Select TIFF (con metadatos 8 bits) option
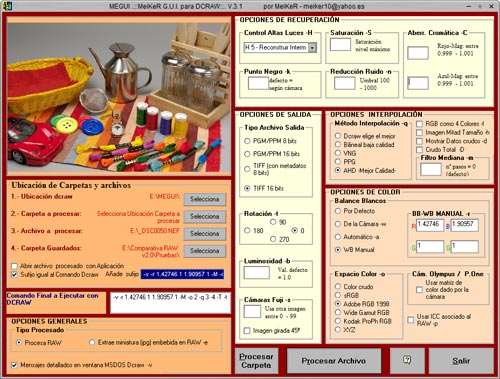This screenshot has width=500, height=379. pyautogui.click(x=247, y=169)
